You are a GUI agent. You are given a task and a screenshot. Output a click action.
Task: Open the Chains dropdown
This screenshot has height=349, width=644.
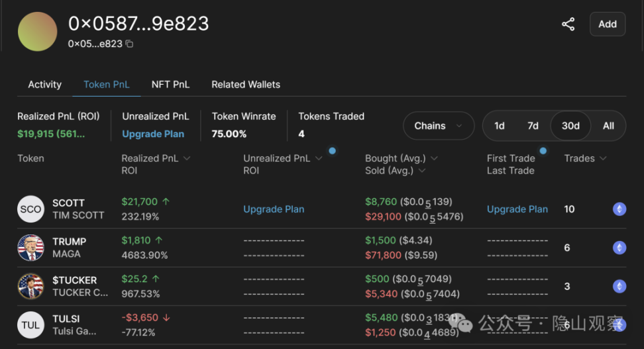tap(439, 126)
